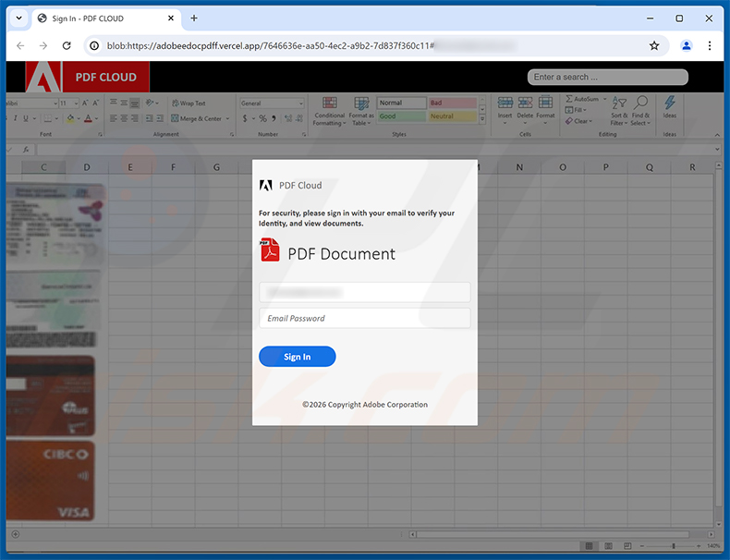Click the red font color icon

tap(88, 118)
